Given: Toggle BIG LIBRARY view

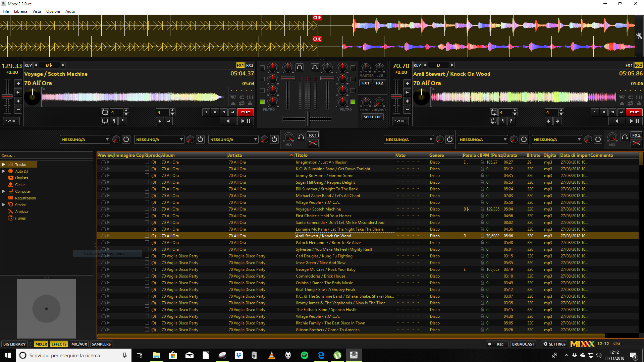Looking at the screenshot, I should coord(14,344).
